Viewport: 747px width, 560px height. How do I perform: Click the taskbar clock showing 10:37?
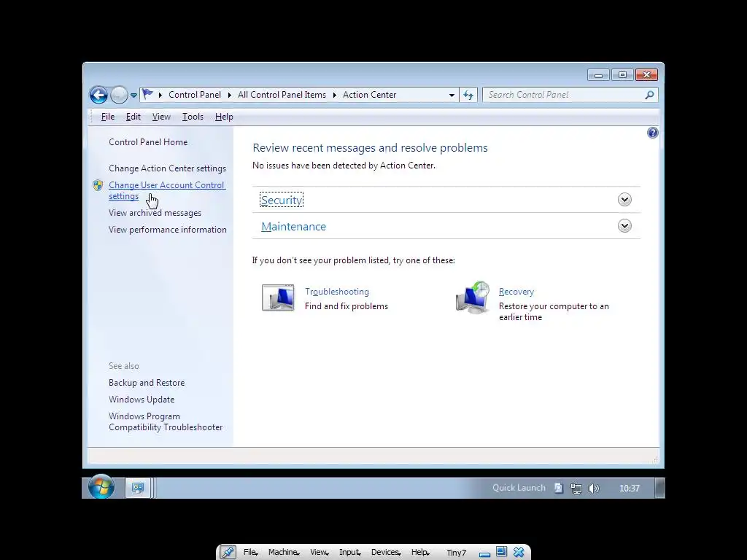point(630,488)
